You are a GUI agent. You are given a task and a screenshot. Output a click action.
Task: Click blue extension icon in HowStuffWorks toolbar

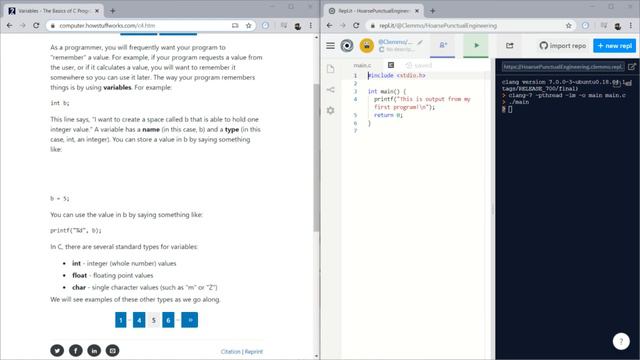pos(265,25)
